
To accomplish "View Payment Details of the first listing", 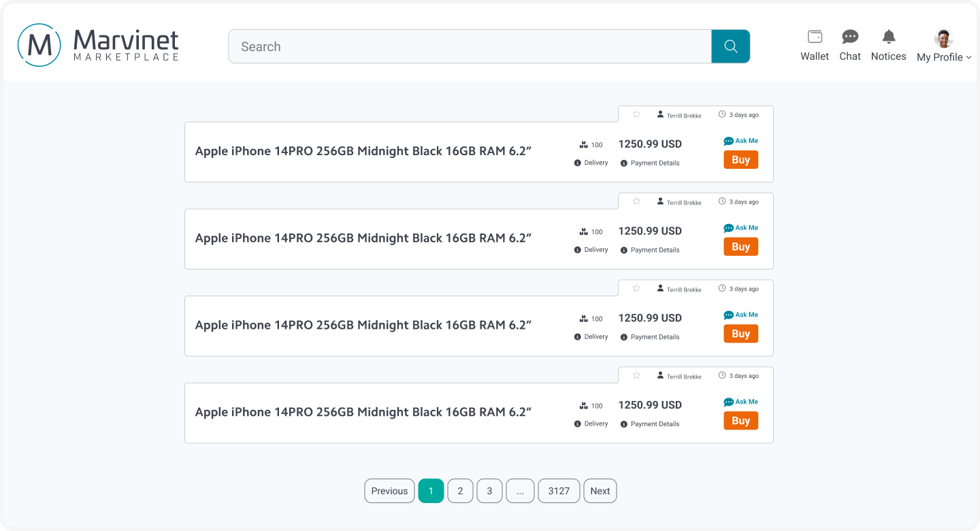I will 650,163.
